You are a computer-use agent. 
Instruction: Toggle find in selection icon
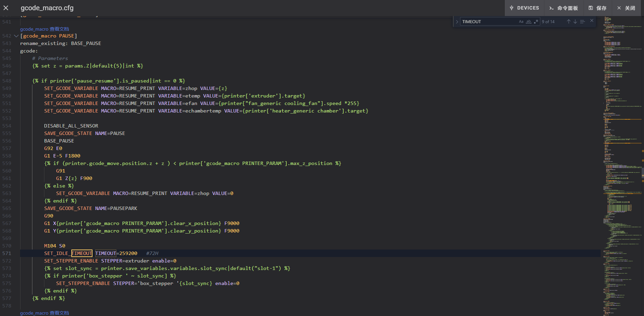[x=583, y=21]
